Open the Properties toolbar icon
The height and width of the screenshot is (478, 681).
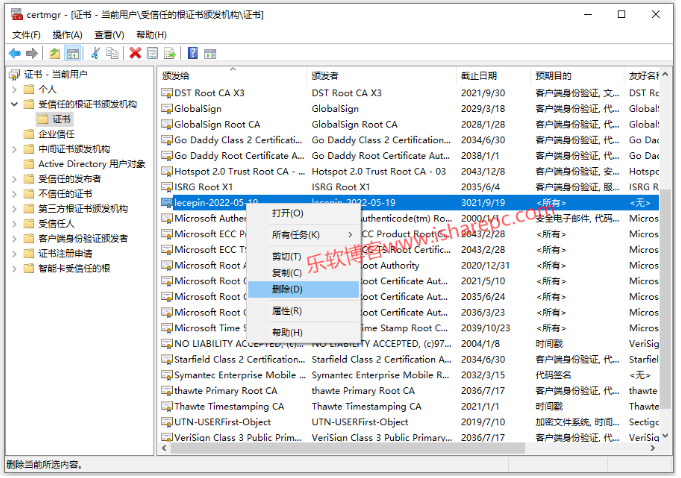pos(152,53)
